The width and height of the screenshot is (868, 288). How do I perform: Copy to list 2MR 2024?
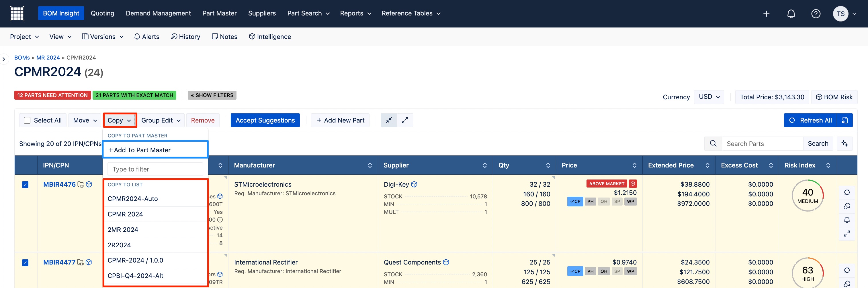pyautogui.click(x=155, y=230)
